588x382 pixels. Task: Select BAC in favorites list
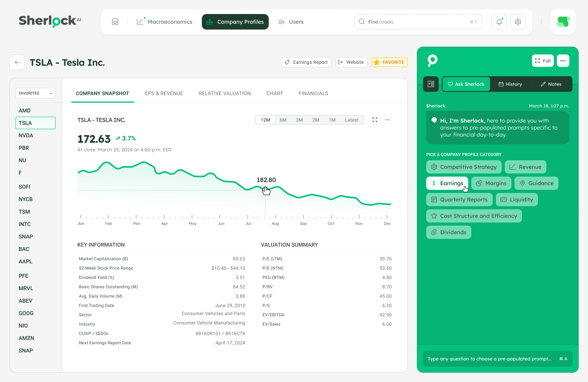(24, 249)
